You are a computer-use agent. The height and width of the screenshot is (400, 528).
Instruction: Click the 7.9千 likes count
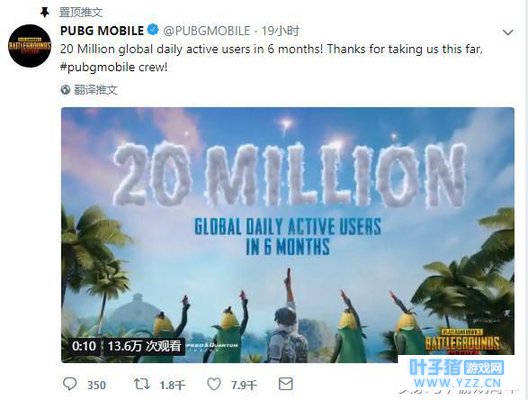pyautogui.click(x=244, y=385)
